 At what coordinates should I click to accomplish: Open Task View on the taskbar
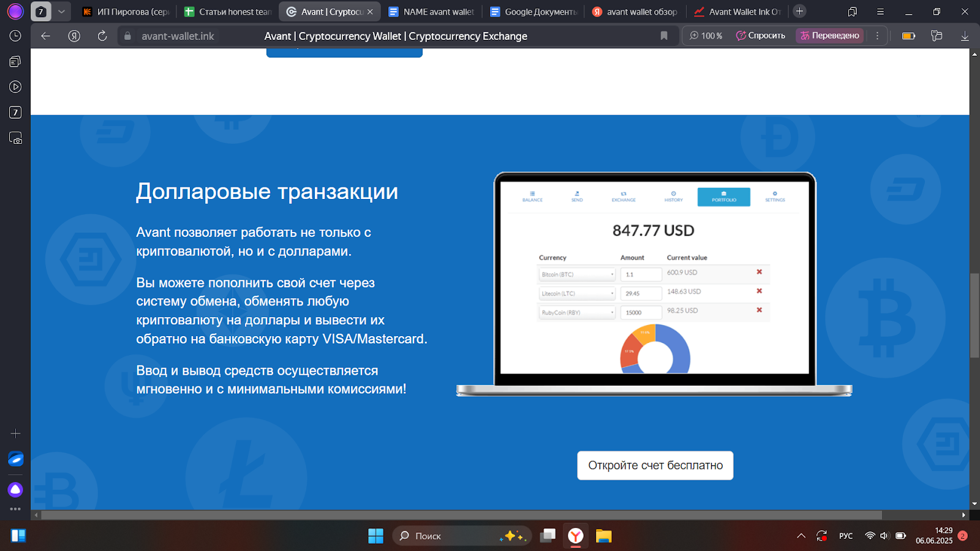[548, 536]
